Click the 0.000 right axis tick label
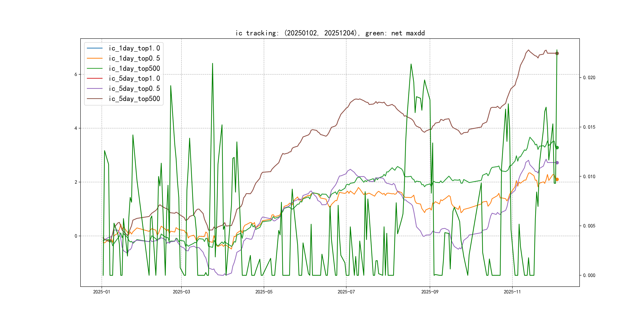Image resolution: width=644 pixels, height=322 pixels. point(589,275)
